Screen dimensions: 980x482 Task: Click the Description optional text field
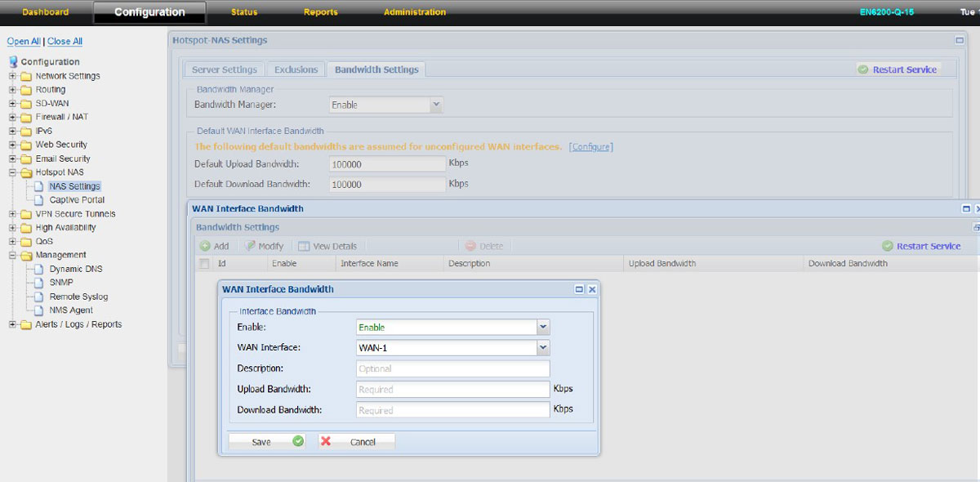tap(453, 369)
